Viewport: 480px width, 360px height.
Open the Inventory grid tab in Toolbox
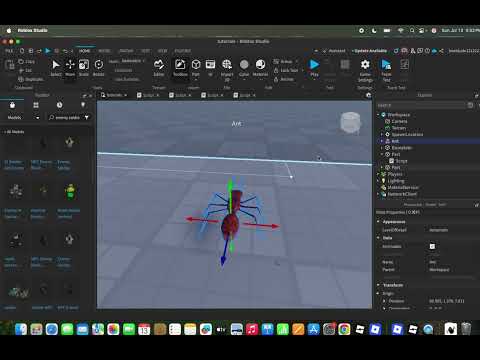coord(36,105)
